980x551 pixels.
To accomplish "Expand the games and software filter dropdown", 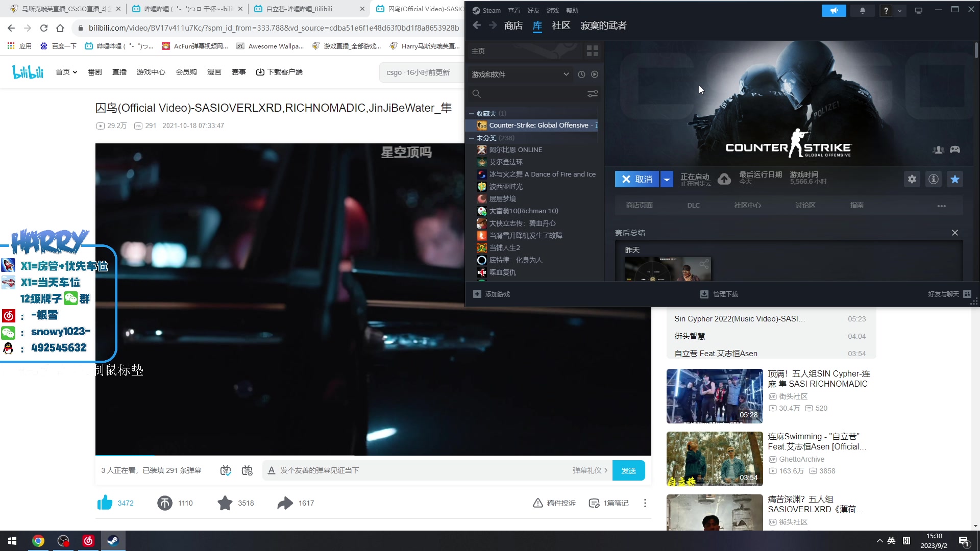I will (520, 74).
